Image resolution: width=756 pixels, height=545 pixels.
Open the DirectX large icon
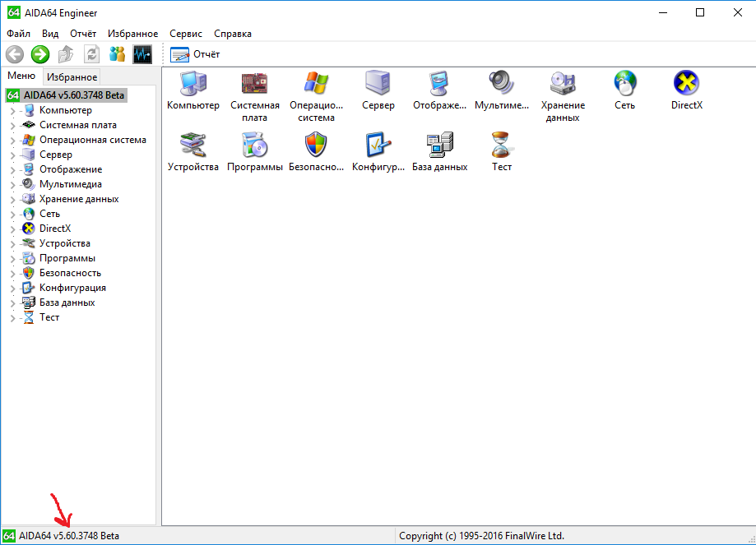(x=687, y=90)
